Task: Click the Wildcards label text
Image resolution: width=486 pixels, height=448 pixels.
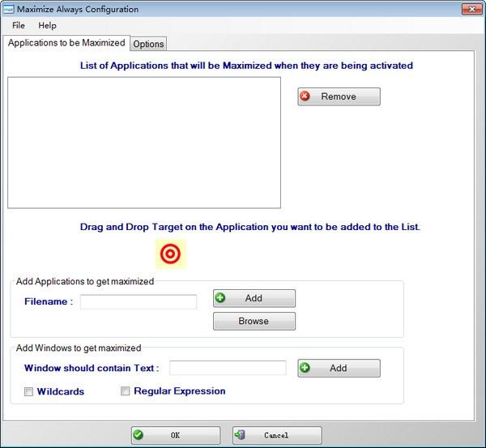Action: [x=60, y=391]
